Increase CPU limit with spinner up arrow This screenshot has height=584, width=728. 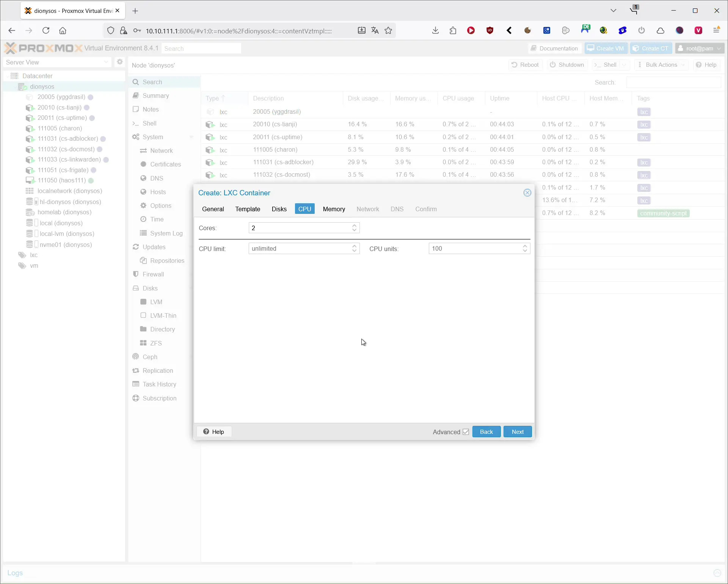coord(354,246)
